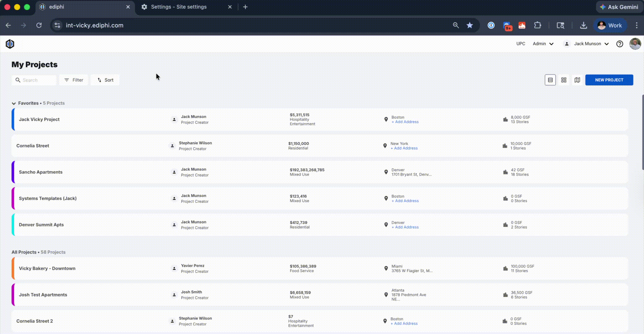Screen dimensions: 644x334
Task: Click into the project Search field
Action: [37, 80]
